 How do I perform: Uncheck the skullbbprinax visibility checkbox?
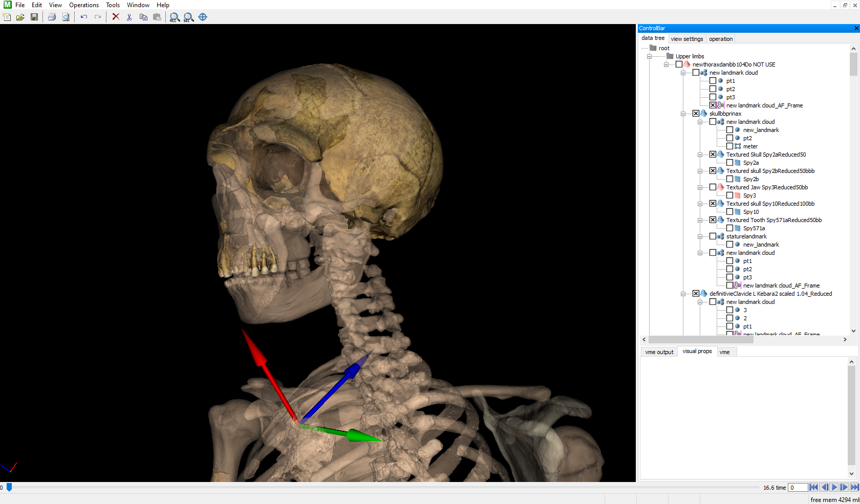point(696,114)
